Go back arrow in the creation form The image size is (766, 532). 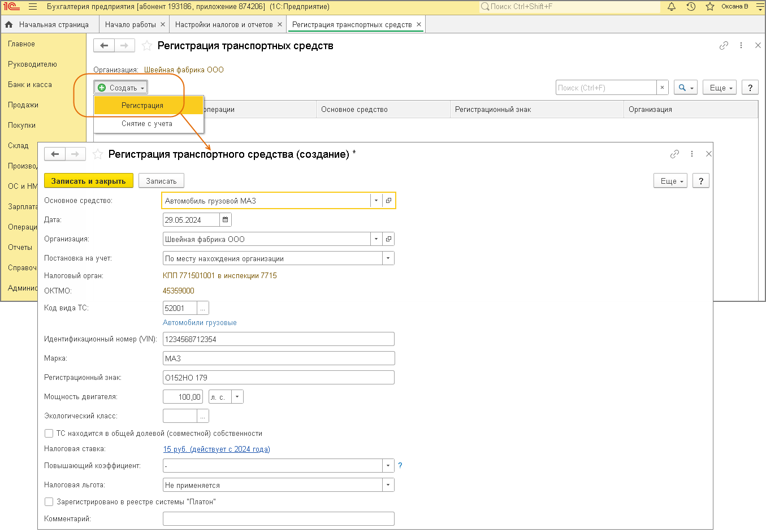click(x=55, y=154)
